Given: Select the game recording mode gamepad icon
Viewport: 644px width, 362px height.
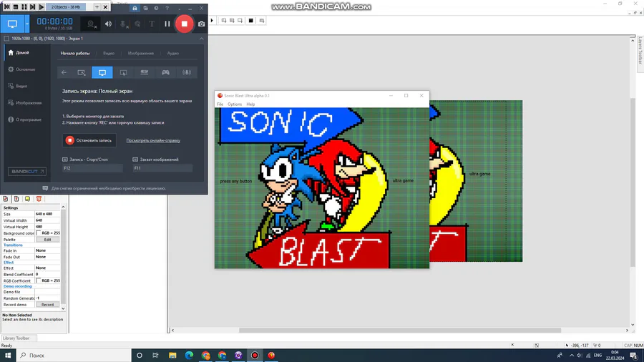Looking at the screenshot, I should [165, 73].
